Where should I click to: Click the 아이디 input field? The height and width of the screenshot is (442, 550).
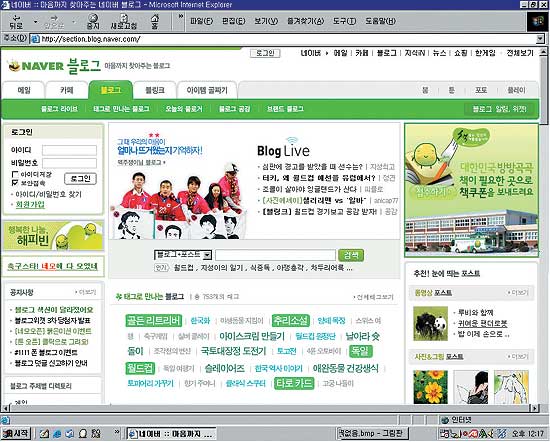click(69, 150)
